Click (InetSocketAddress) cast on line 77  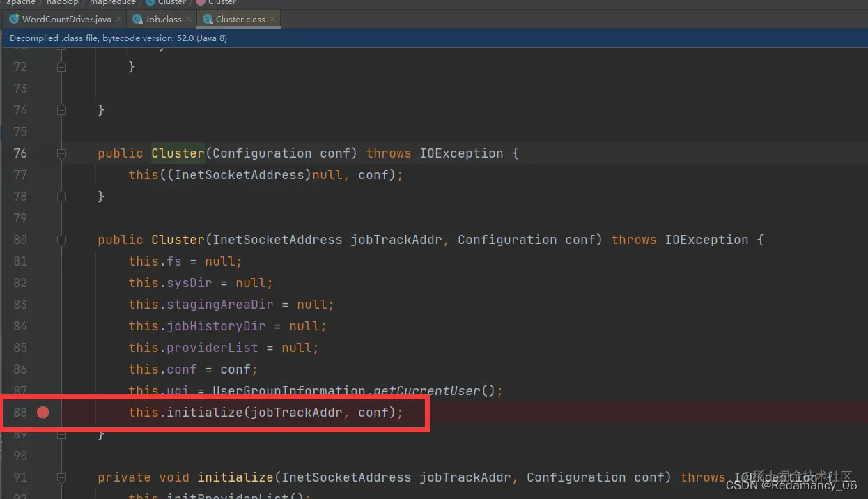[x=239, y=175]
